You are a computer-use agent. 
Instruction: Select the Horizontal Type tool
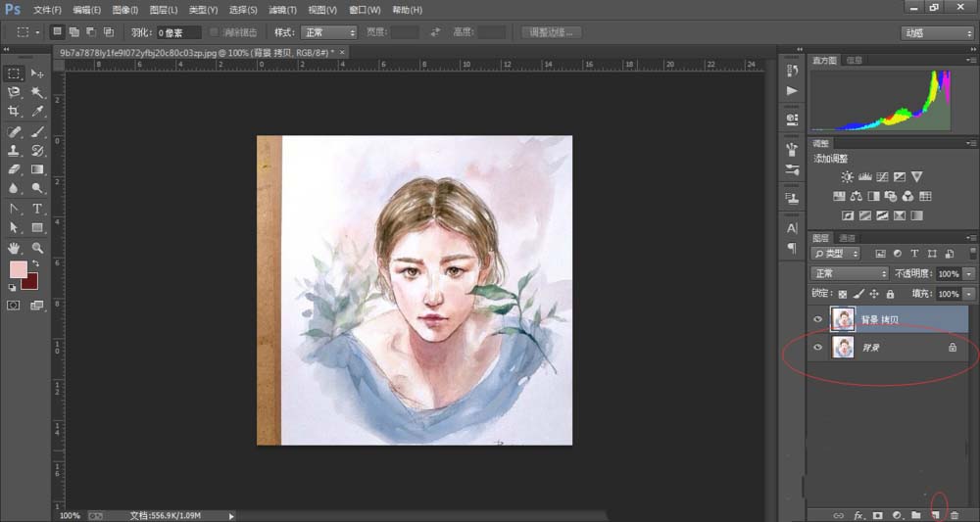point(37,209)
